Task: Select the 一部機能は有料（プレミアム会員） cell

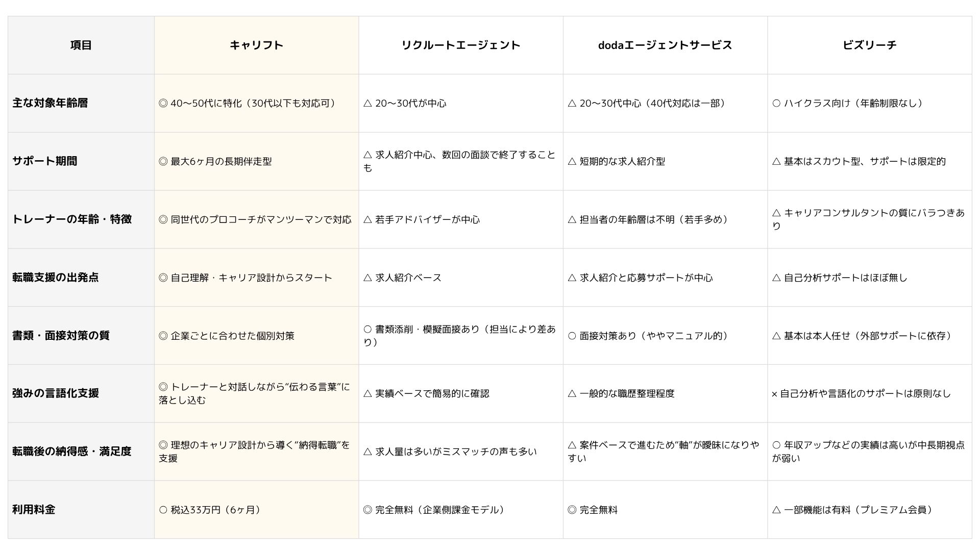Action: click(x=870, y=510)
